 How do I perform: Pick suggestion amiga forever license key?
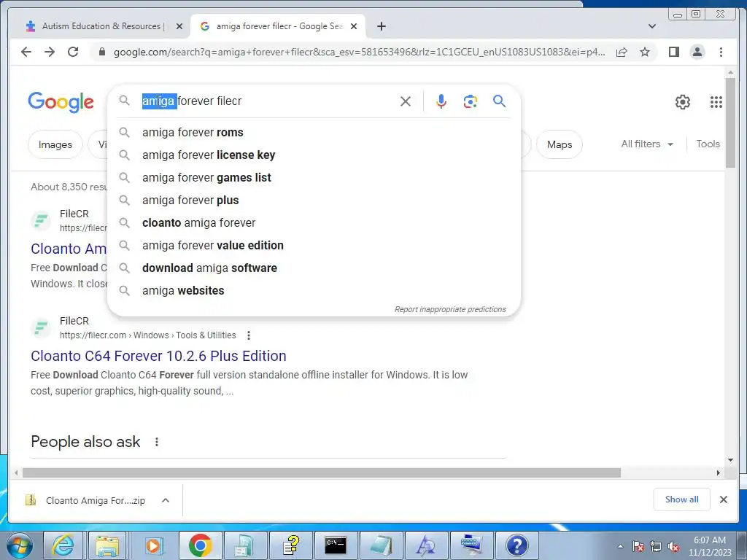coord(314,155)
